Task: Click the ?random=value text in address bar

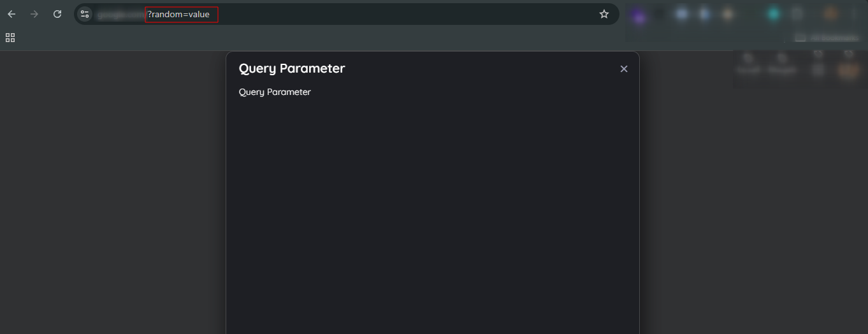Action: [179, 14]
